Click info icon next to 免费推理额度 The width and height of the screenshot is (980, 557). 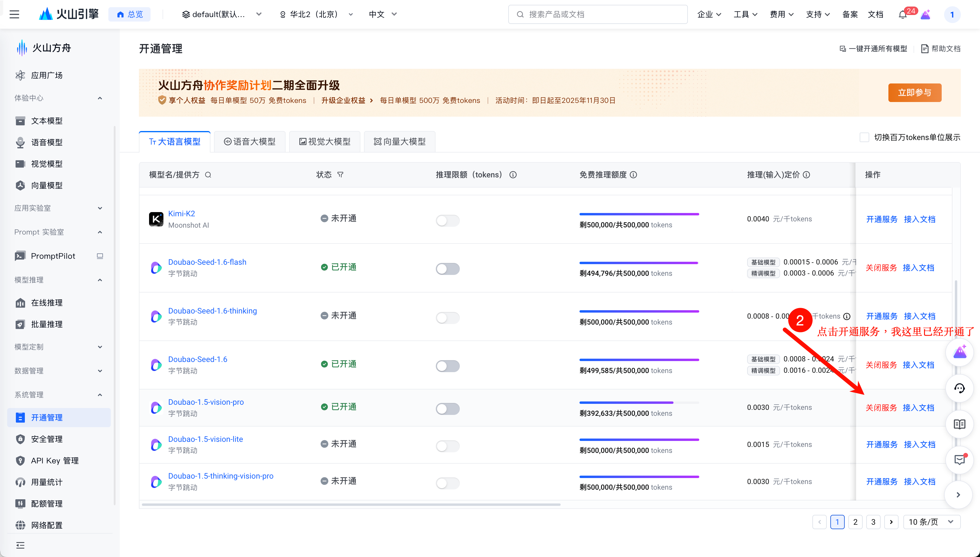click(x=634, y=175)
